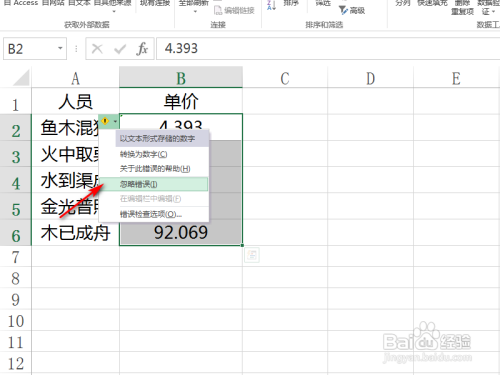Select row header 3
Viewport: 500px width, 375px height.
click(x=16, y=154)
